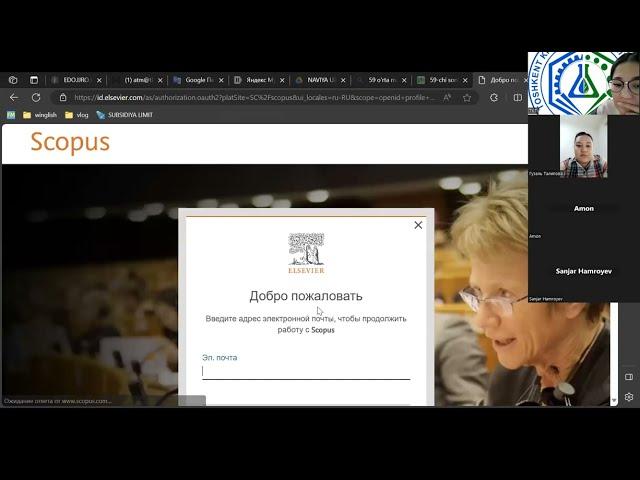Close the Яндекс tab

(x=282, y=80)
